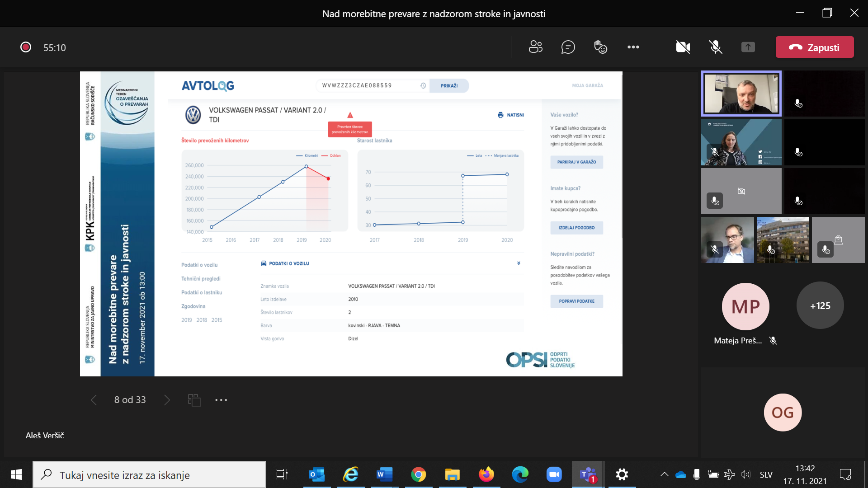Image resolution: width=868 pixels, height=488 pixels.
Task: Open the MP participant avatar
Action: (x=745, y=306)
